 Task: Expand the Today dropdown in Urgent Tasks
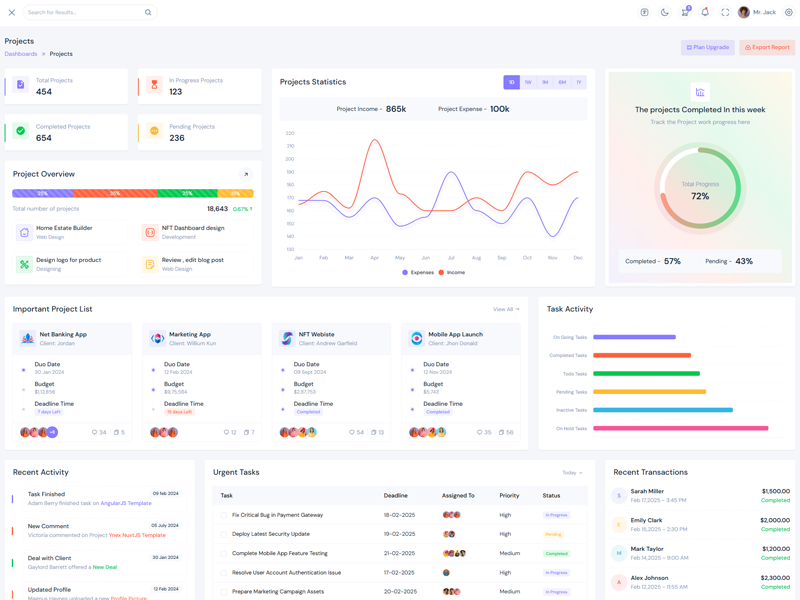coord(572,473)
